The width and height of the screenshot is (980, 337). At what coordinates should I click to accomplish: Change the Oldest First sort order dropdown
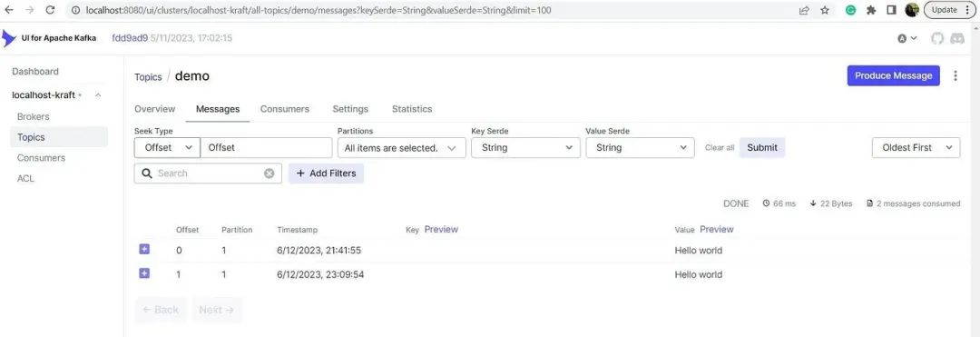(x=916, y=147)
